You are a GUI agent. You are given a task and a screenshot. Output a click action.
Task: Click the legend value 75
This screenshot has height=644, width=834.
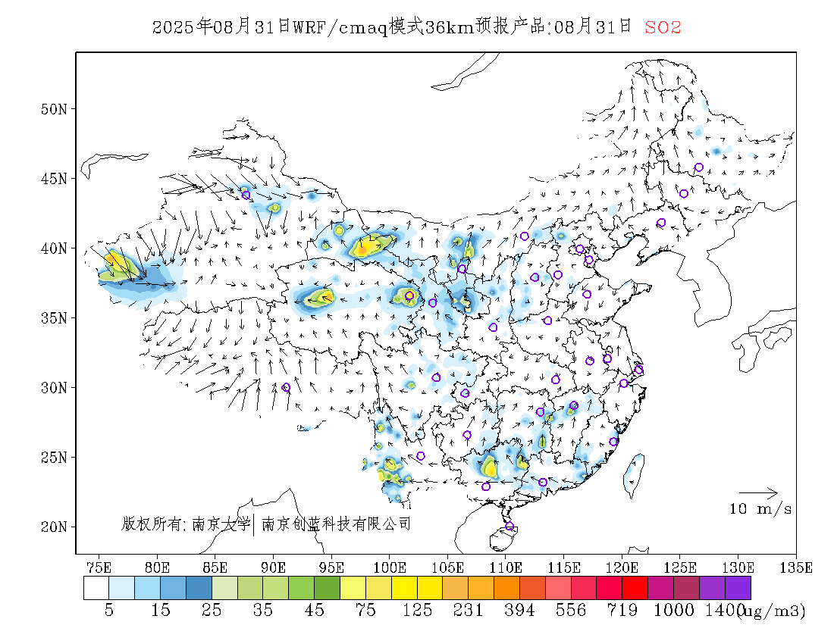365,611
